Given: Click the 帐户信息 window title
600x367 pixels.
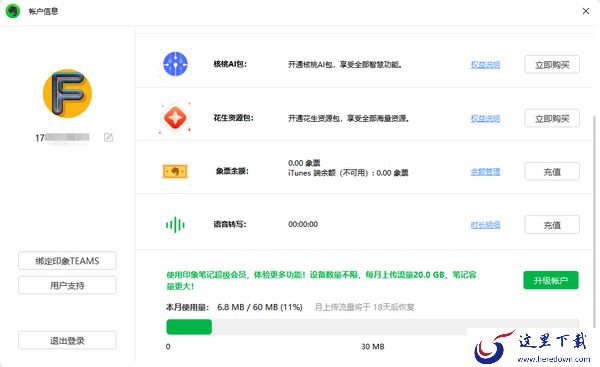Looking at the screenshot, I should 43,11.
